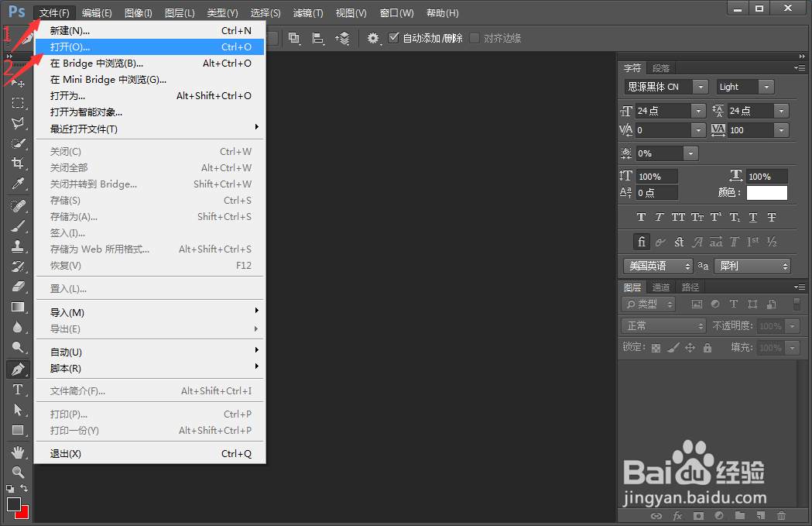The image size is (812, 526).
Task: Toggle strikethrough text style
Action: click(772, 217)
